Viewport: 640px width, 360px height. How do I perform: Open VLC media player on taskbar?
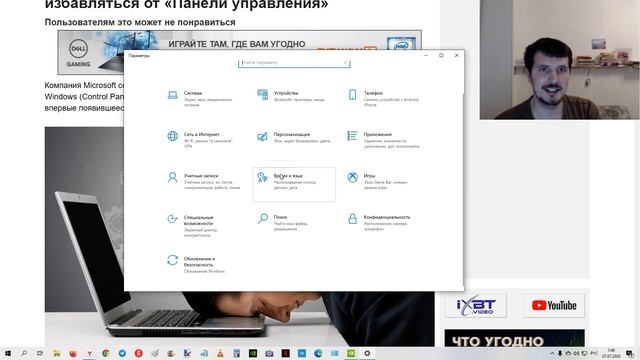coord(220,353)
